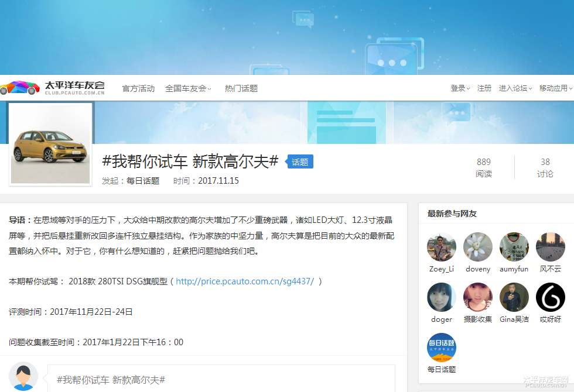
Task: Open Zoey_Li's avatar profile
Action: (x=441, y=247)
